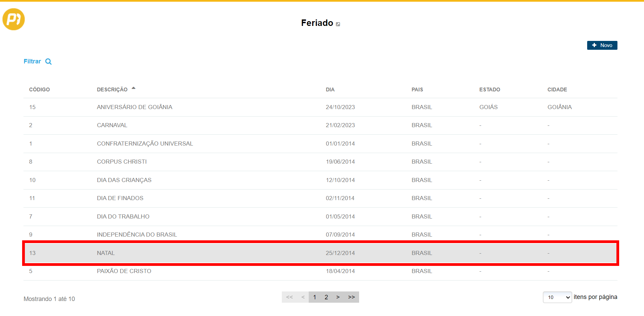Select the ANIVERSÁRIO DE GOIÂNIA row
The width and height of the screenshot is (644, 316).
pyautogui.click(x=134, y=107)
